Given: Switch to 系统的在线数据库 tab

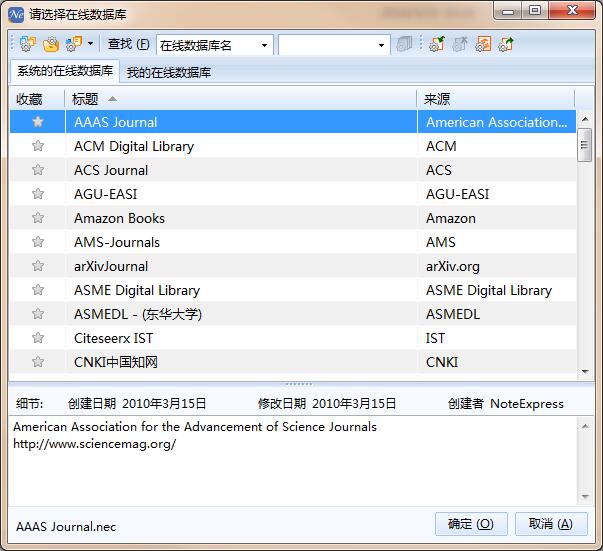Looking at the screenshot, I should tap(65, 71).
